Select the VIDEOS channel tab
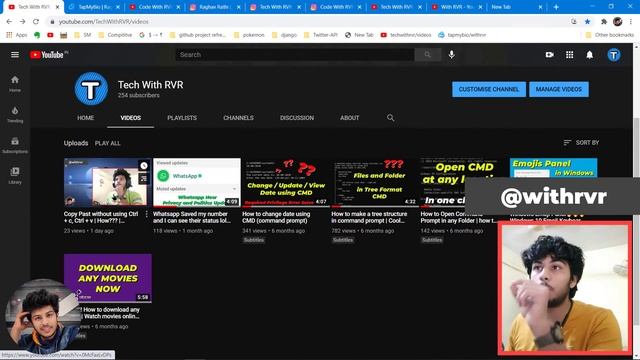The width and height of the screenshot is (640, 360). [x=131, y=118]
